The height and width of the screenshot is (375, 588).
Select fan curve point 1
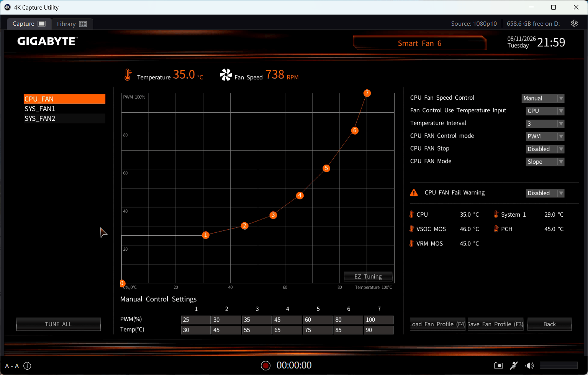[206, 235]
